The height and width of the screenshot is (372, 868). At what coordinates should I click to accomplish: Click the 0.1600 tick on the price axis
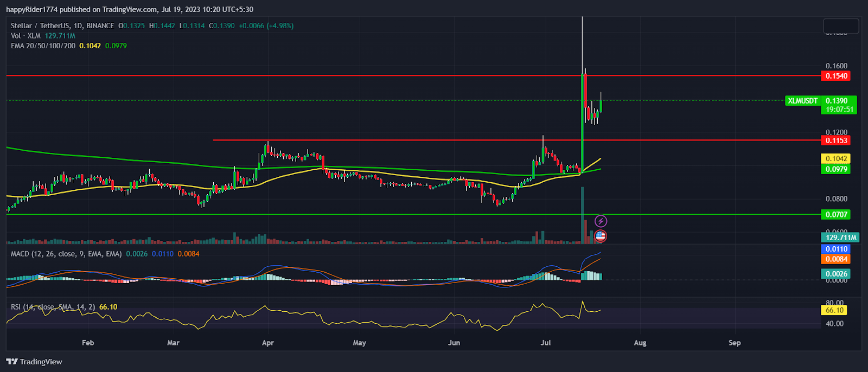[837, 66]
